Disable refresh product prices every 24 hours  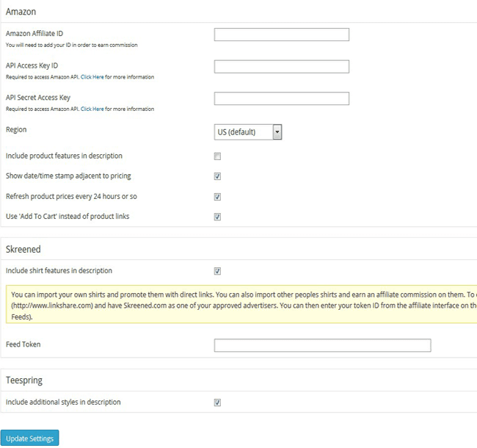tap(217, 197)
